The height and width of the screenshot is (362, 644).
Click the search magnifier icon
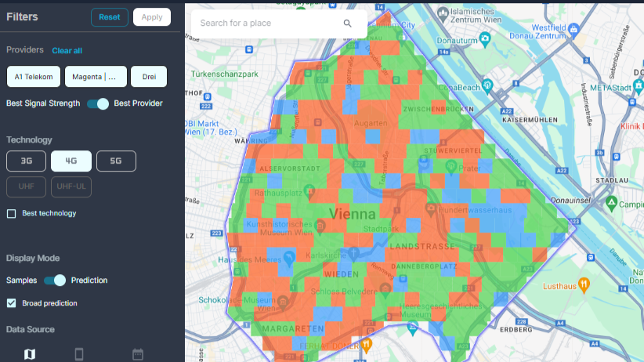coord(347,24)
